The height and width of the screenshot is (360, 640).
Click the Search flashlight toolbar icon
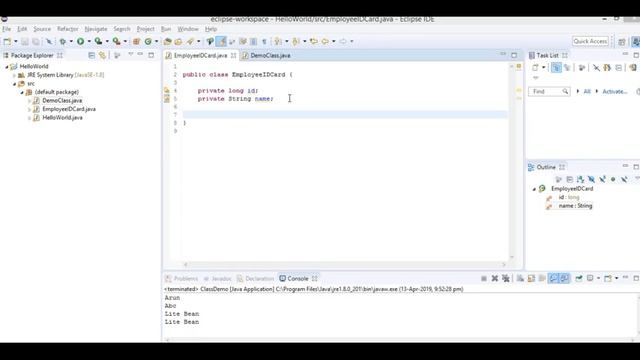[x=190, y=41]
